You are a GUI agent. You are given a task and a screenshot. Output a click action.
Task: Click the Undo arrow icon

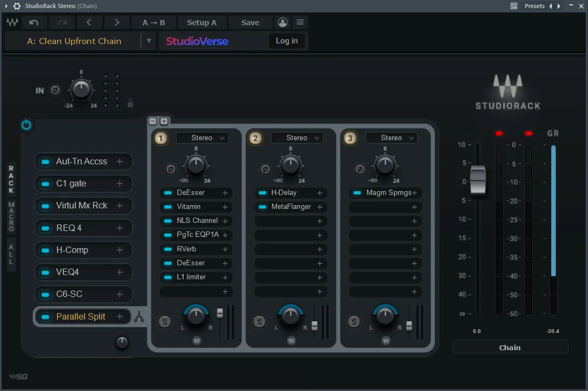point(34,22)
